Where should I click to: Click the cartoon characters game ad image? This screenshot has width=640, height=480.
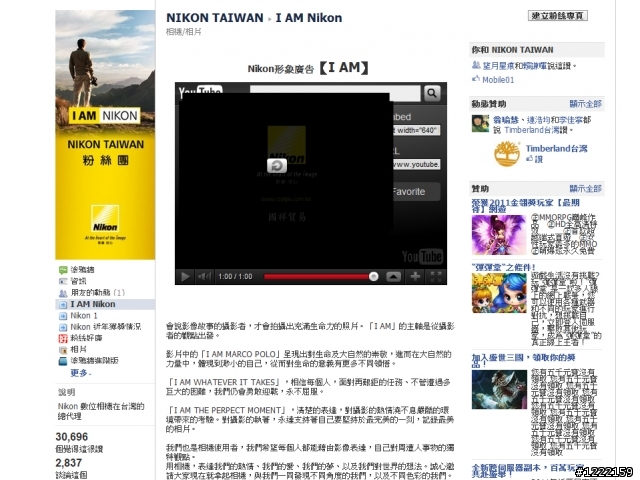[499, 293]
